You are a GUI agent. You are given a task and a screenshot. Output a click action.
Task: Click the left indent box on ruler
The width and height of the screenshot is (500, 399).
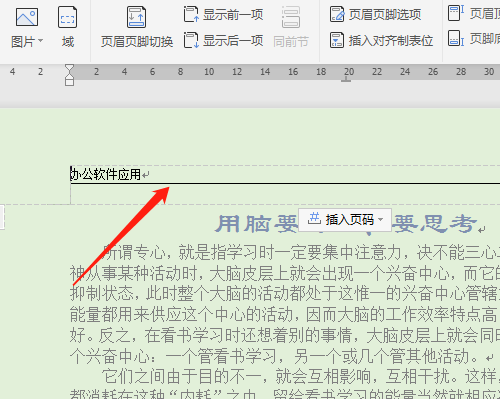(x=69, y=82)
